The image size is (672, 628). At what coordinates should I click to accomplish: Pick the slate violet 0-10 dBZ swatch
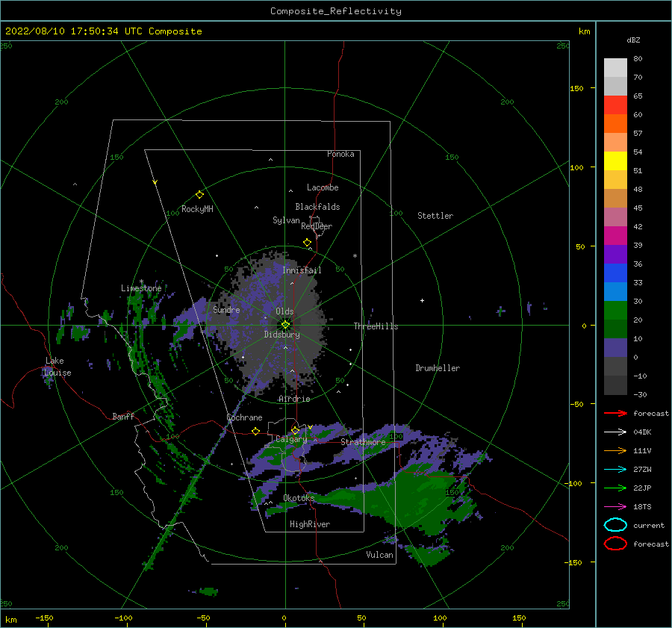point(615,347)
